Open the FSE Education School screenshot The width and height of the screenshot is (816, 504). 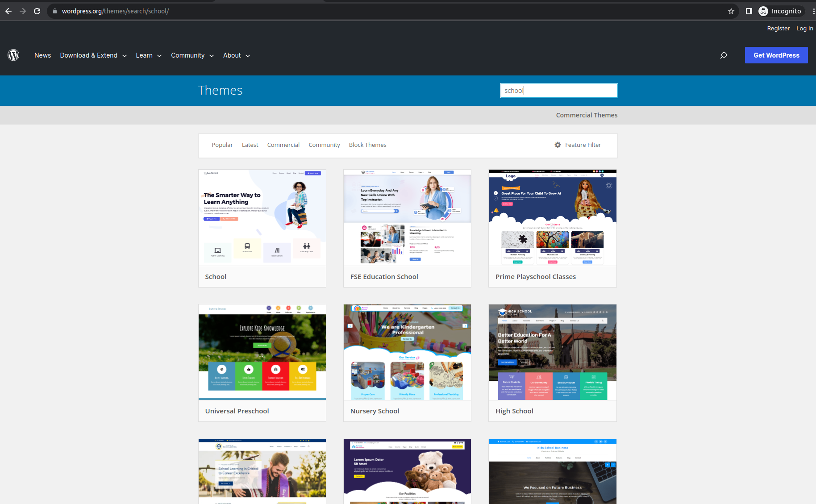[x=407, y=218]
